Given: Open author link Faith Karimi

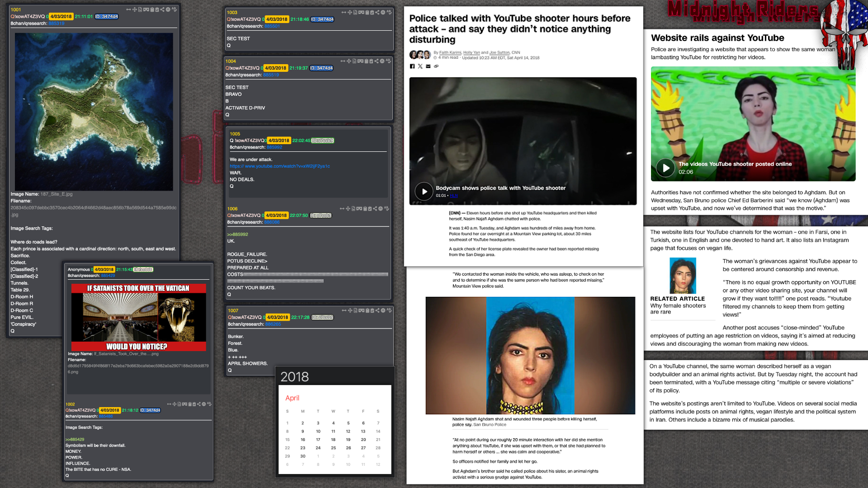Looking at the screenshot, I should click(x=450, y=52).
